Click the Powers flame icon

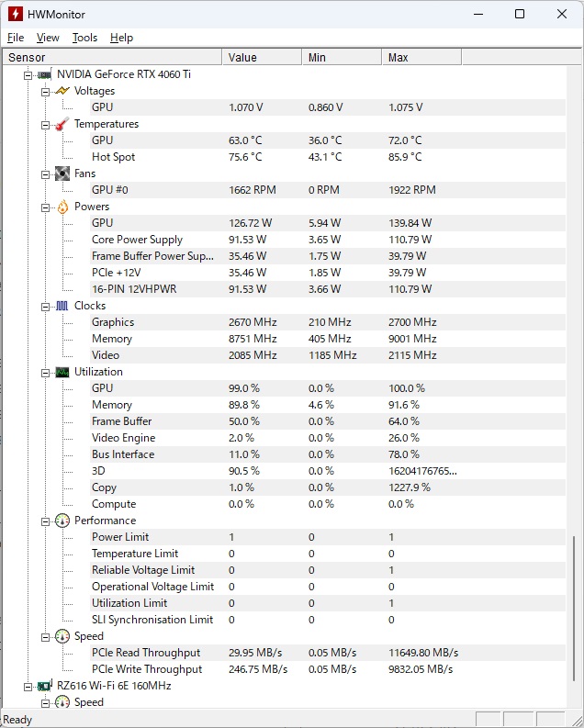click(x=62, y=207)
